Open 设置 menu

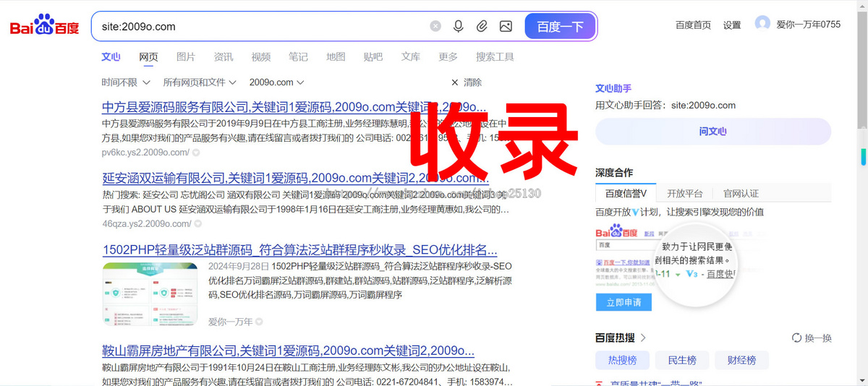732,25
